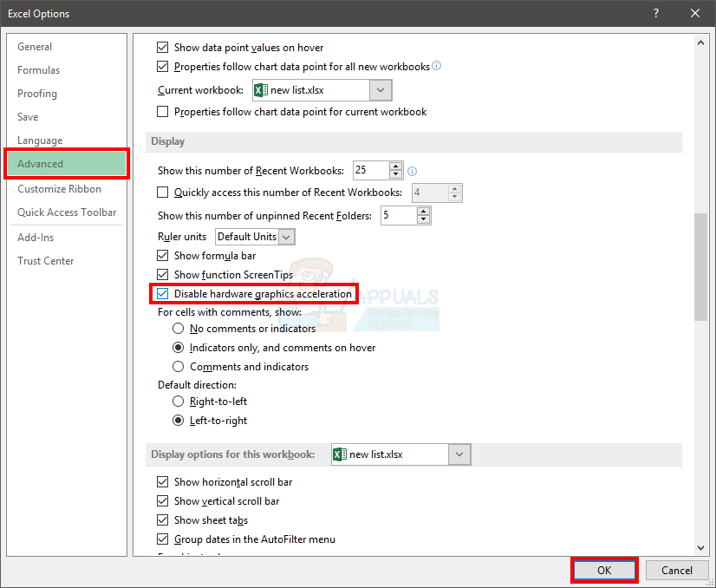716x588 pixels.
Task: Click Cancel to discard changes
Action: (676, 570)
